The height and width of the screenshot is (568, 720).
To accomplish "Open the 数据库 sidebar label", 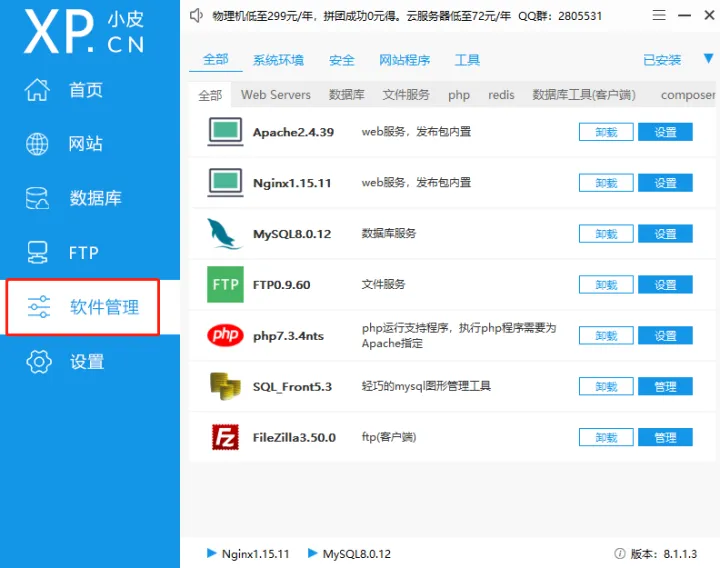I will [96, 198].
